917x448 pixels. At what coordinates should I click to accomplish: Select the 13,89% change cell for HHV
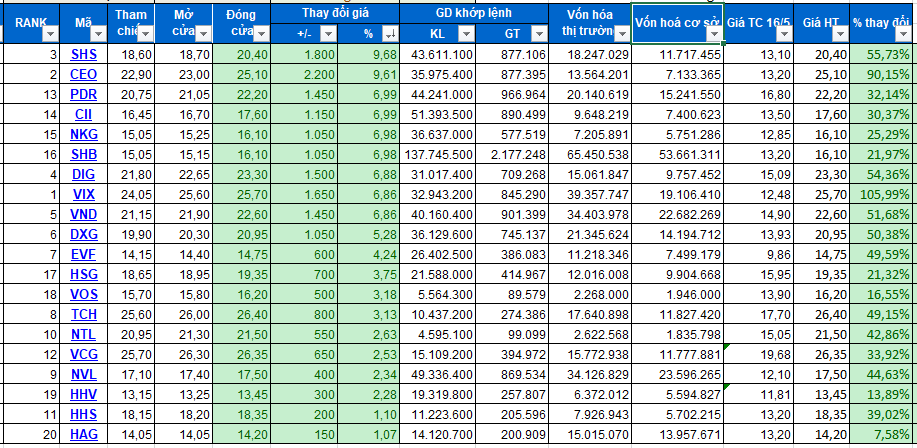883,394
